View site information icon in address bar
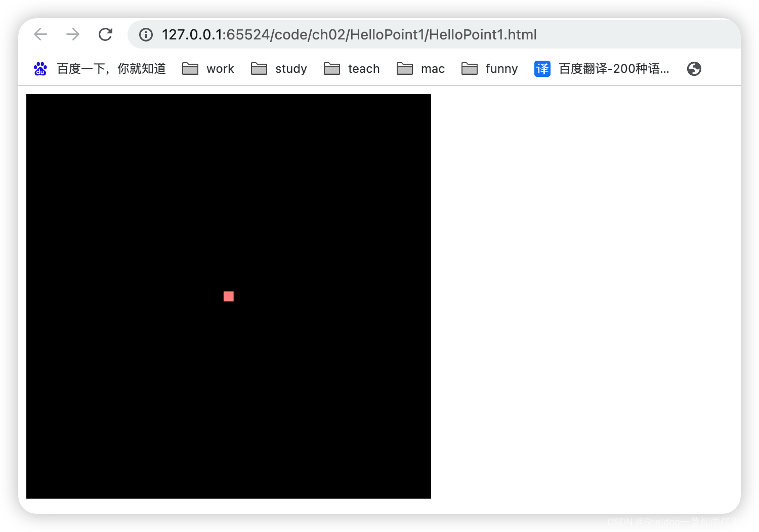The width and height of the screenshot is (759, 532). [146, 34]
